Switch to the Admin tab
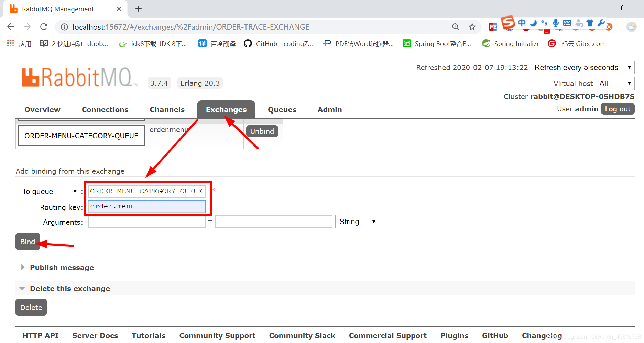 (x=330, y=109)
